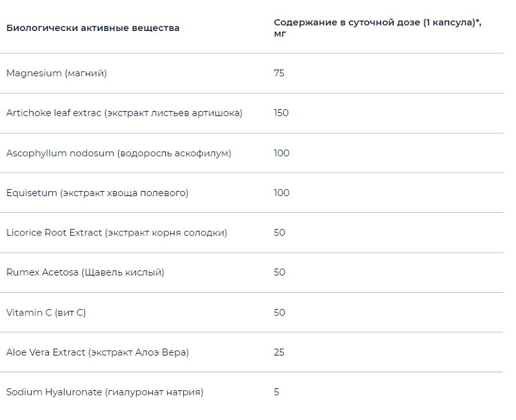Click the Equisetum (экстракт хвоща полевого) label
This screenshot has width=516, height=420.
pyautogui.click(x=97, y=193)
